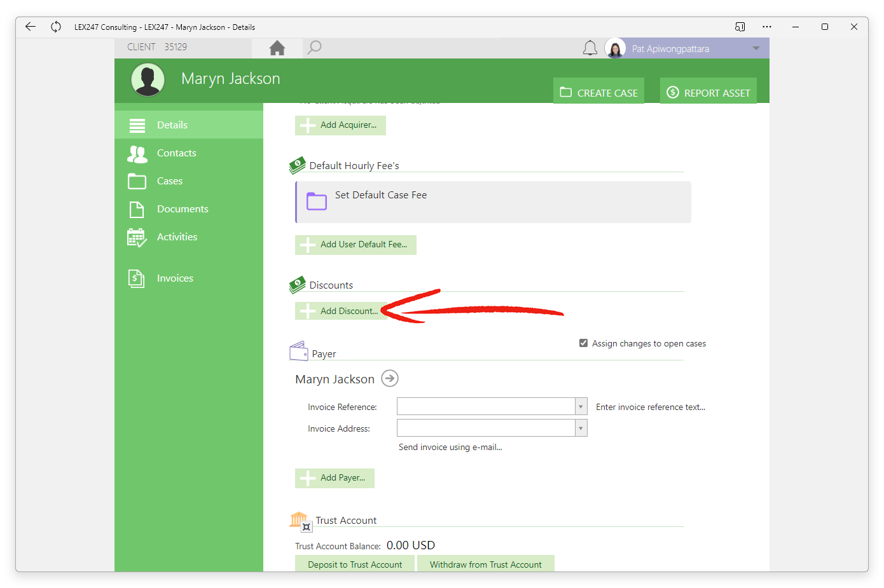Expand the Invoice Address dropdown
The height and width of the screenshot is (588, 884).
point(581,428)
